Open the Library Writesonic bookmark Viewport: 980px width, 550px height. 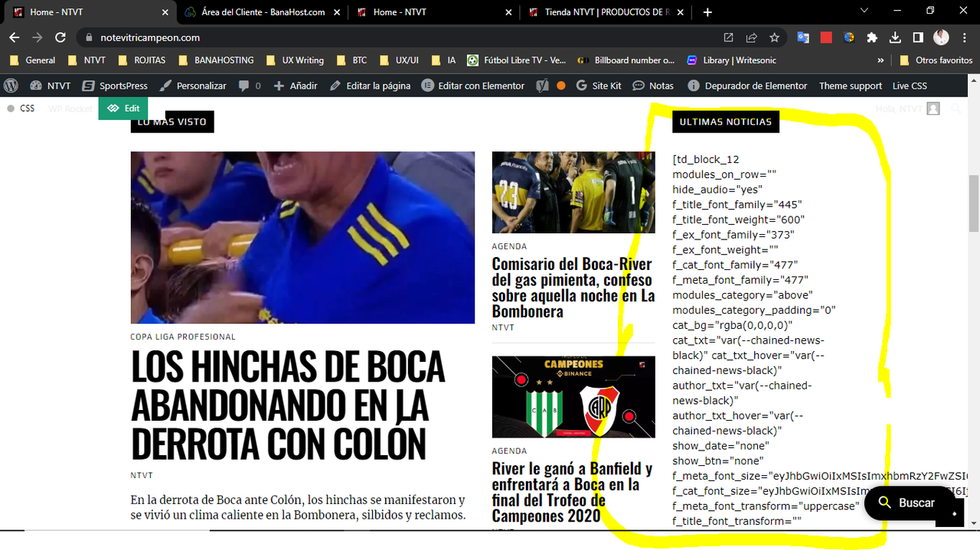tap(730, 60)
